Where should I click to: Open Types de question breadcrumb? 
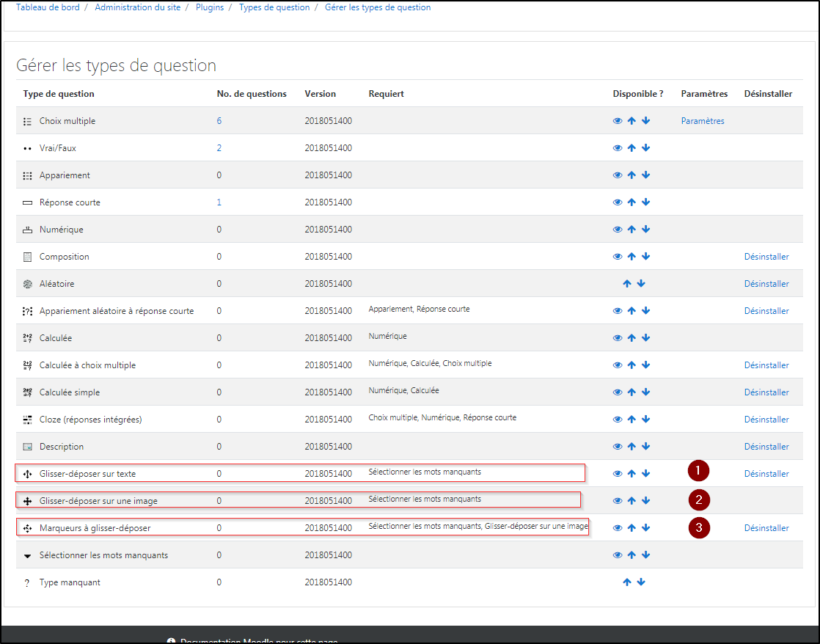click(x=274, y=7)
